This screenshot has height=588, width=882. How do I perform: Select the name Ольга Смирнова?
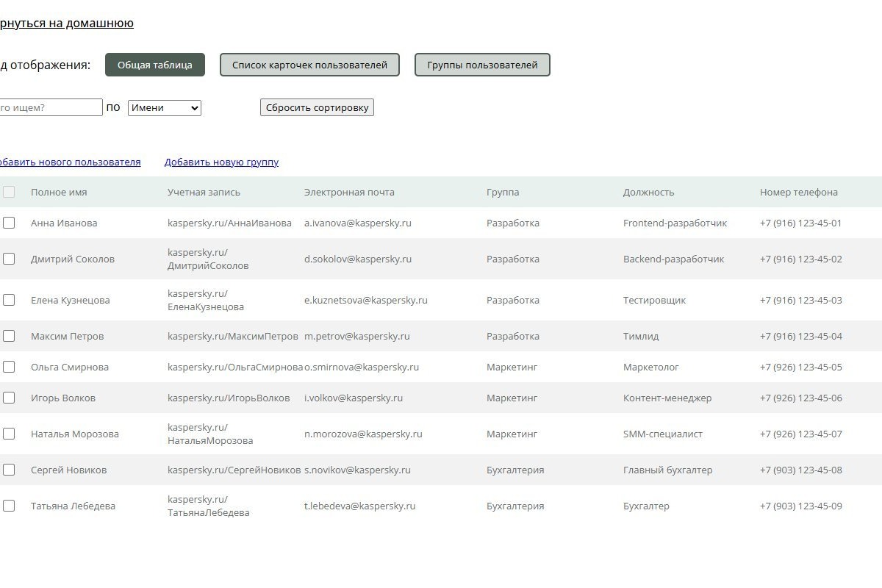(x=70, y=367)
